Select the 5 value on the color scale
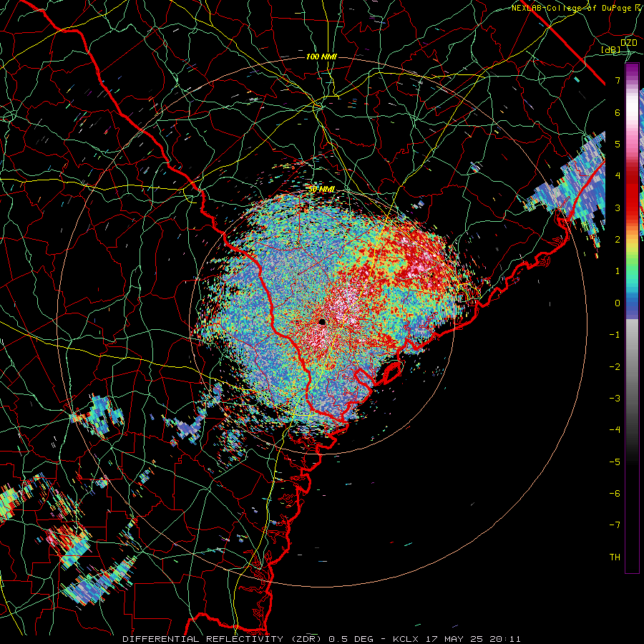This screenshot has height=644, width=644. point(618,144)
